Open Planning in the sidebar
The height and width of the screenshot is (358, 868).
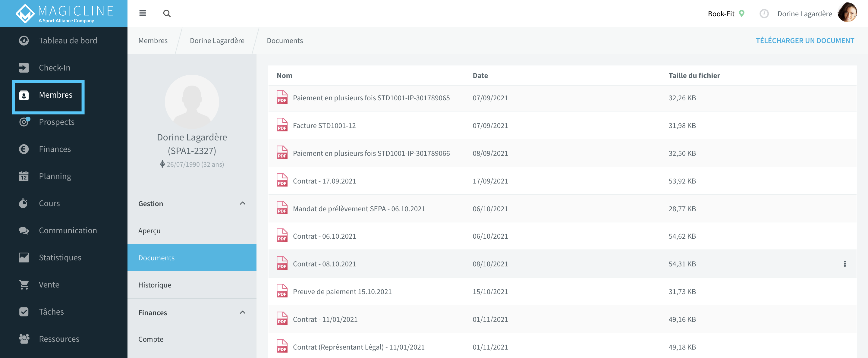55,176
